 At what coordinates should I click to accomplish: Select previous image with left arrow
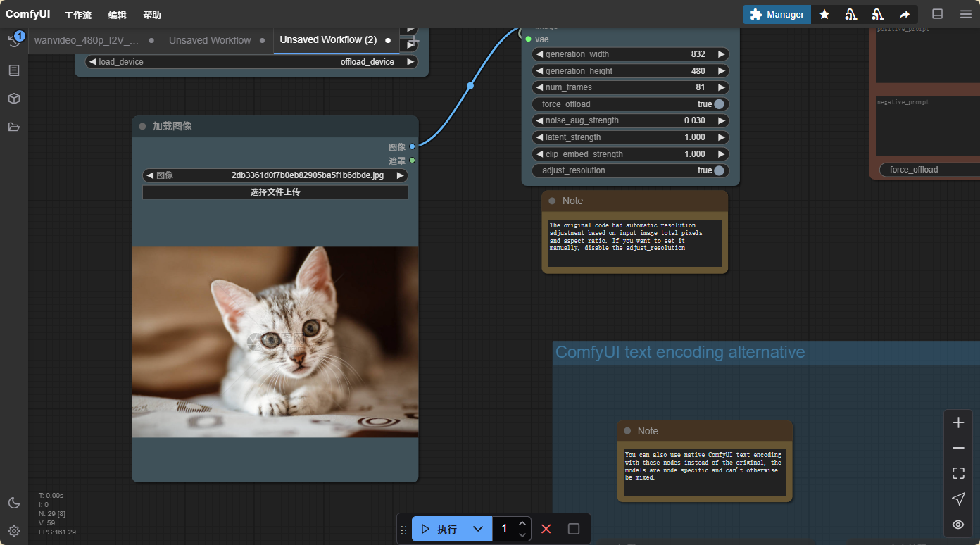point(149,175)
